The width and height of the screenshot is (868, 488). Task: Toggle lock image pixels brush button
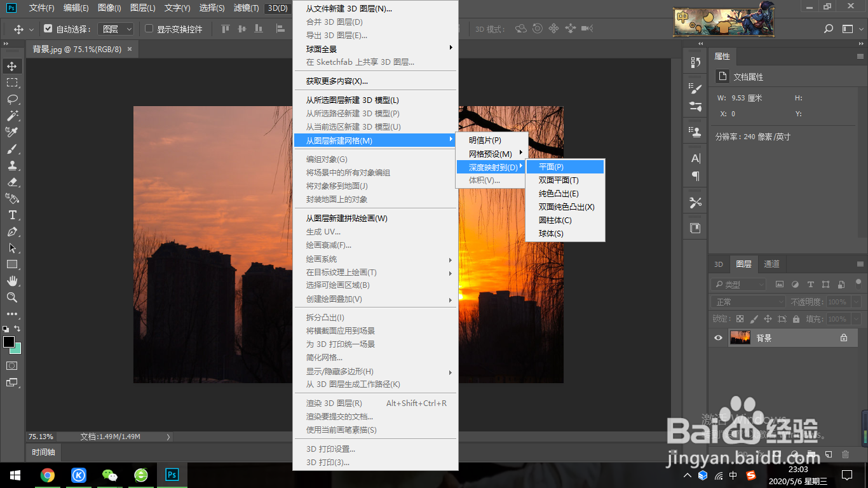tap(754, 319)
